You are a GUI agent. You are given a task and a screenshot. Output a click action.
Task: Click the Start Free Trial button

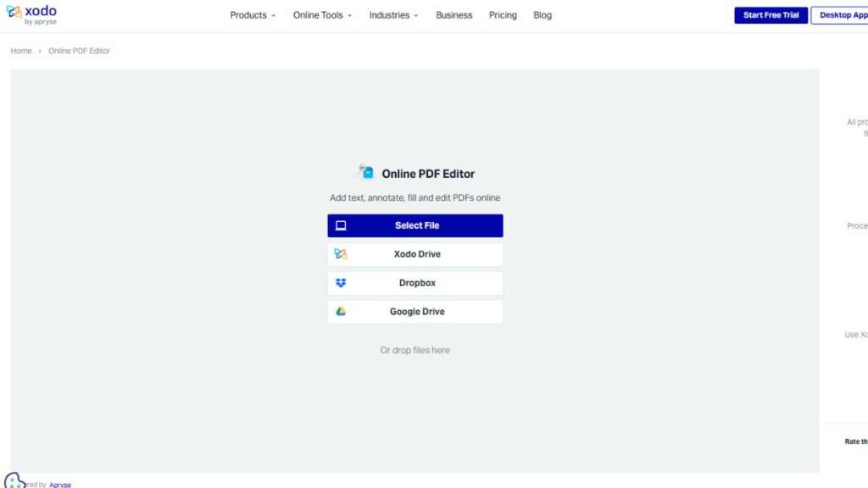click(x=771, y=15)
